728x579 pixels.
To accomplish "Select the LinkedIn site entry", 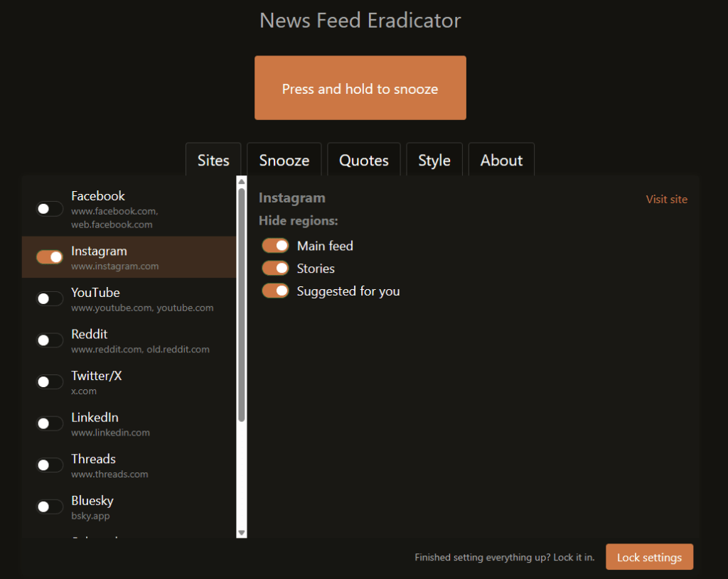I will (x=95, y=417).
